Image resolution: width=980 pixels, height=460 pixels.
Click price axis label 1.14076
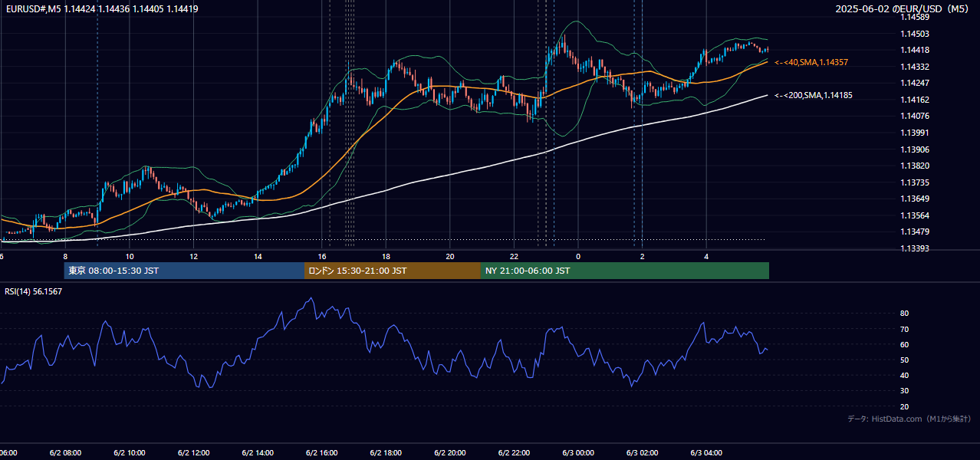(x=914, y=117)
